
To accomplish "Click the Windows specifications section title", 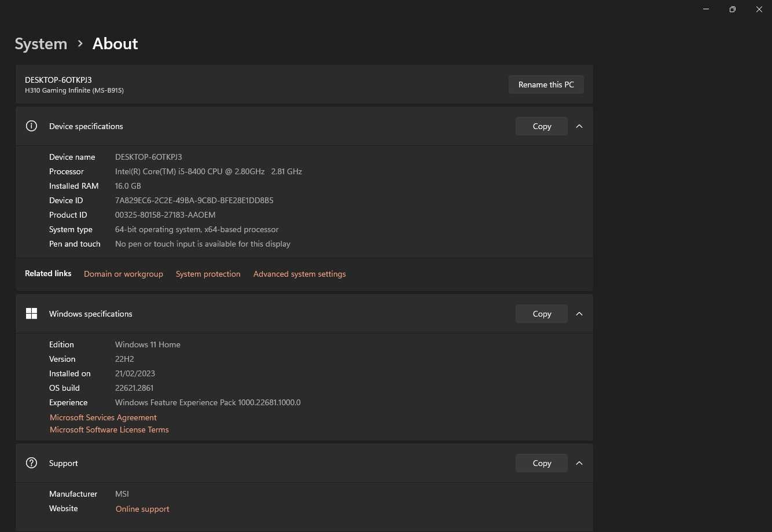I will (x=91, y=314).
